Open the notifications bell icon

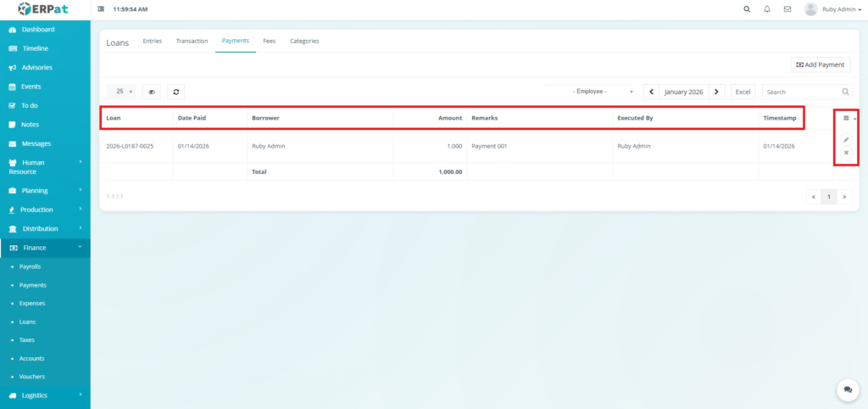pos(767,9)
